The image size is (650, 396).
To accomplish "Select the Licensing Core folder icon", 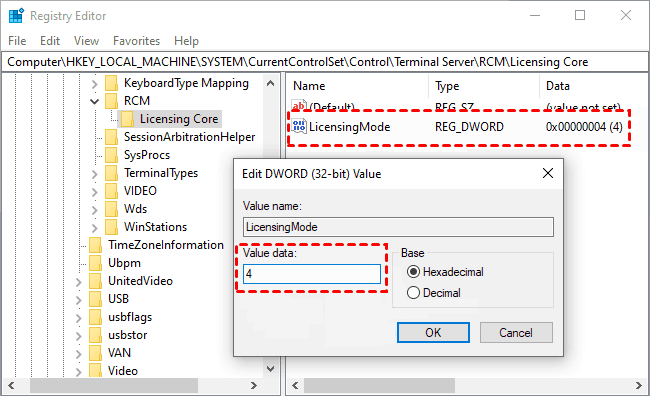I will pos(128,119).
